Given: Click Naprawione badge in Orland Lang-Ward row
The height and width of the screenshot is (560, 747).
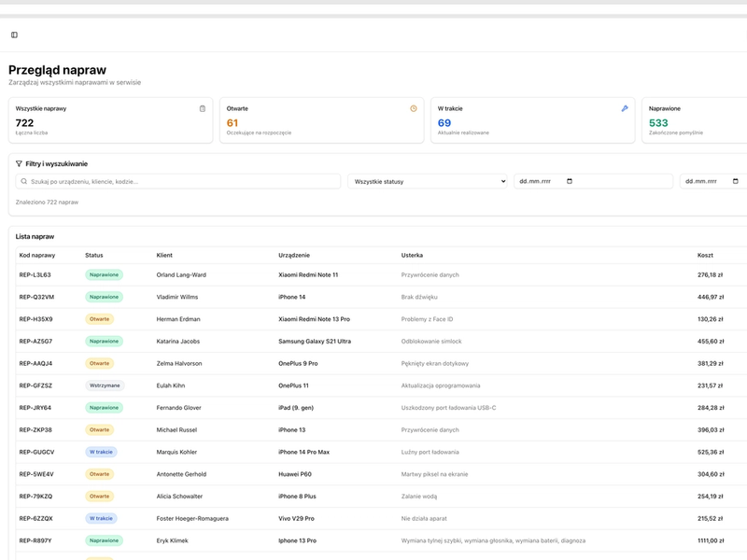Looking at the screenshot, I should coord(104,274).
